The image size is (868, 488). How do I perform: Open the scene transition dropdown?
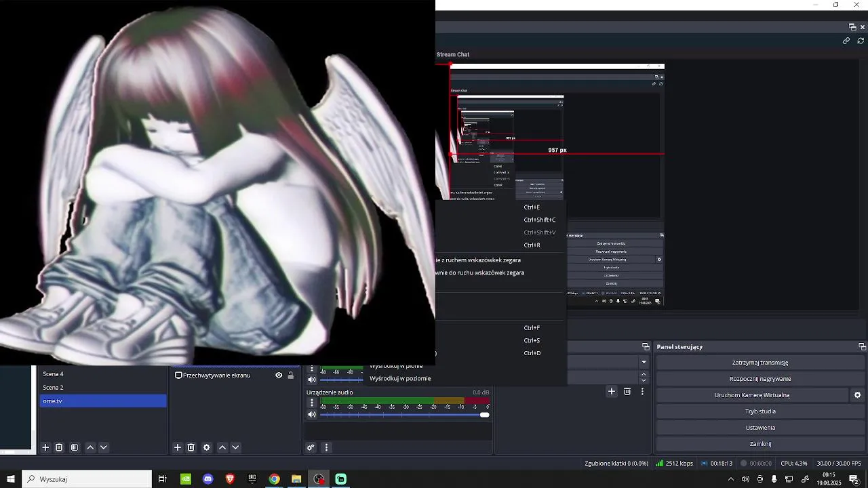point(644,362)
